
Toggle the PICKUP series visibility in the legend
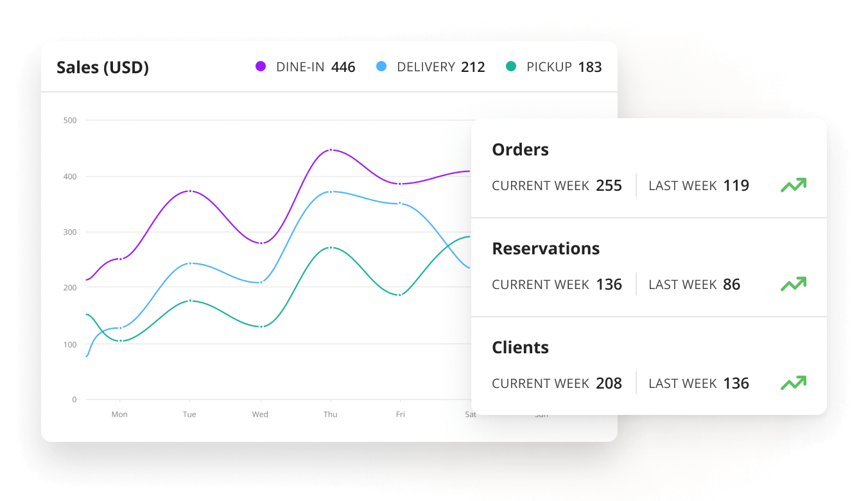click(553, 66)
